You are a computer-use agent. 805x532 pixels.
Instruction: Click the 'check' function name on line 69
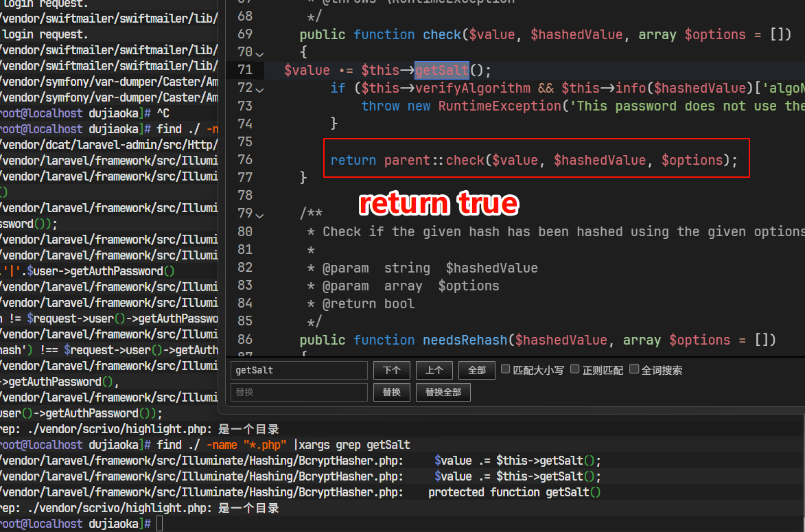click(x=441, y=35)
